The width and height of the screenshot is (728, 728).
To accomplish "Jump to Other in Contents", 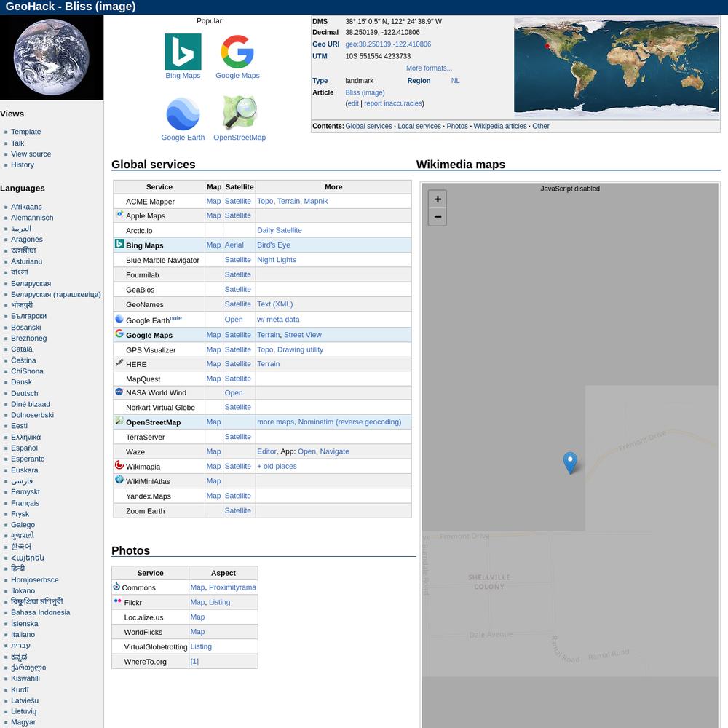I will click(x=540, y=126).
